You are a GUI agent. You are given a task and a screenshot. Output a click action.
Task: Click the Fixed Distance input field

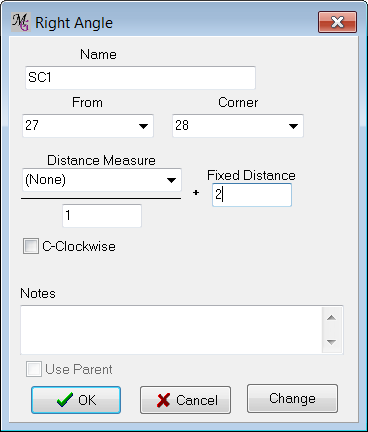(252, 195)
